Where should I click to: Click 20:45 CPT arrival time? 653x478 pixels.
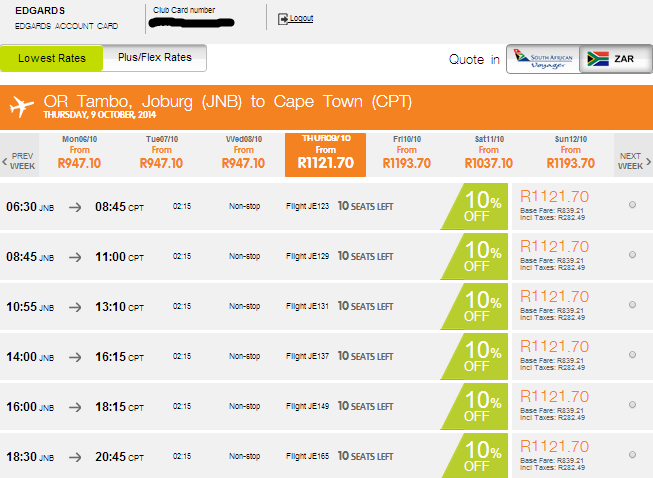click(120, 457)
